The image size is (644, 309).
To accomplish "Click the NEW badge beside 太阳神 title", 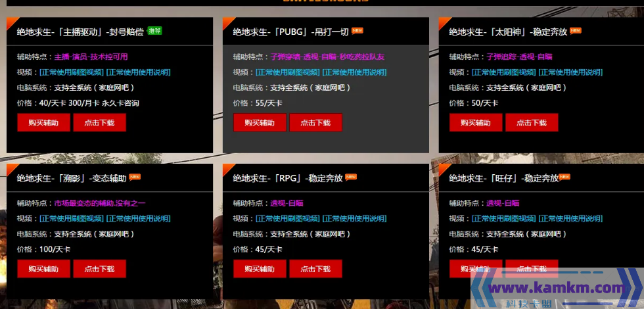I will 576,30.
